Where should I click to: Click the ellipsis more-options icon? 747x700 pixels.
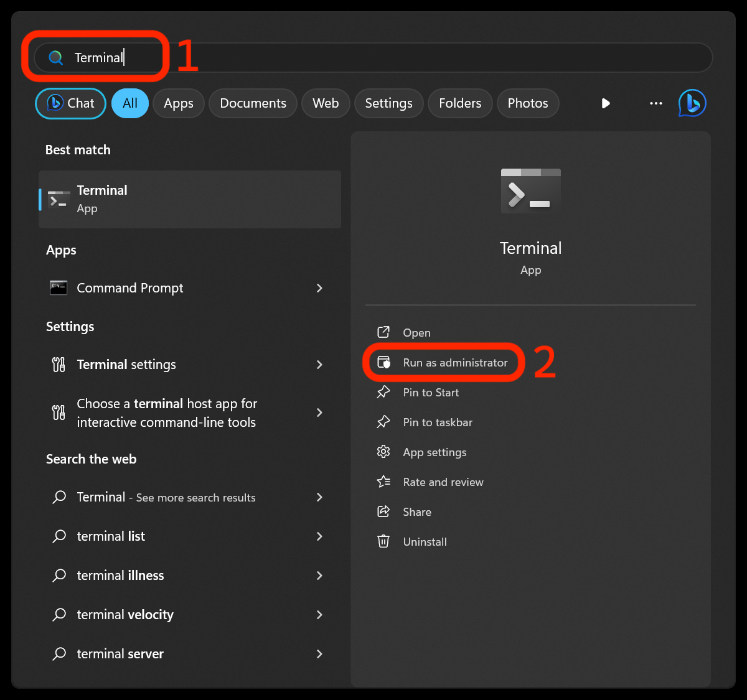tap(655, 103)
